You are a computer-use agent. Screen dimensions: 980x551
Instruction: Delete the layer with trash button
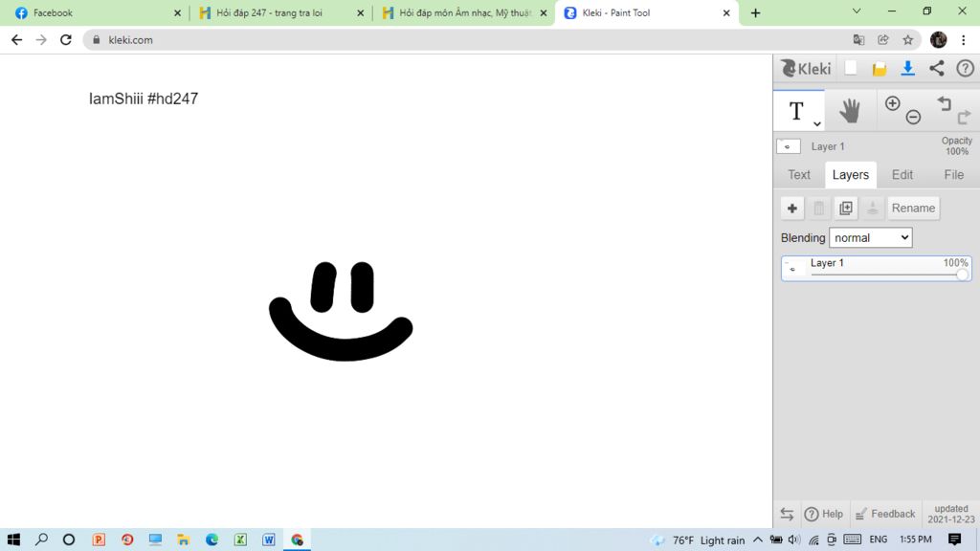(819, 208)
